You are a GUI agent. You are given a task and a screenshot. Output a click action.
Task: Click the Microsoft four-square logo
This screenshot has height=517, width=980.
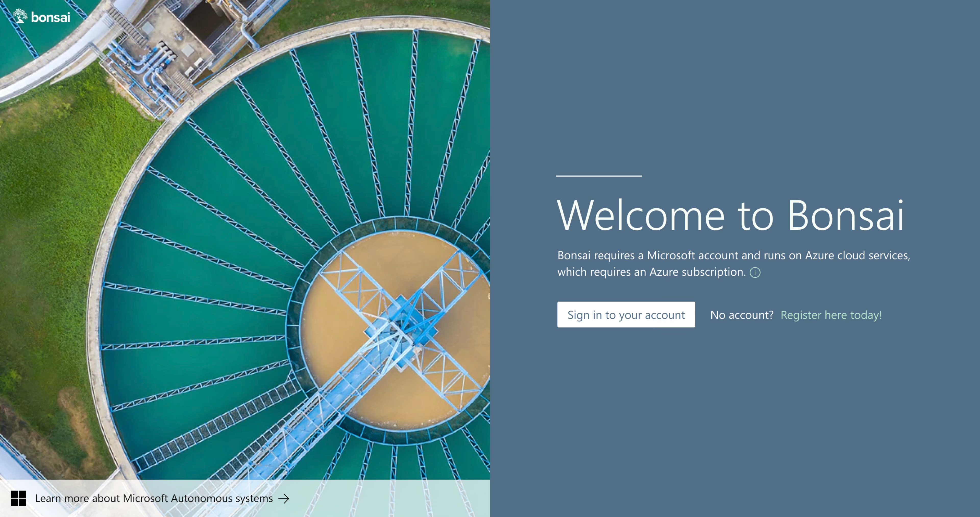click(18, 498)
